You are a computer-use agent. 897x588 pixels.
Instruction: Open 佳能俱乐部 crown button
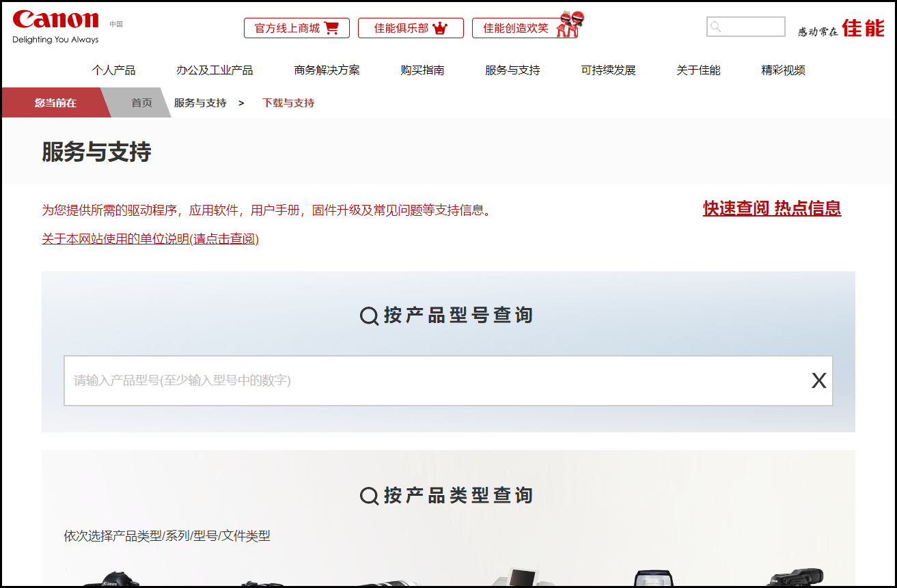pos(411,28)
